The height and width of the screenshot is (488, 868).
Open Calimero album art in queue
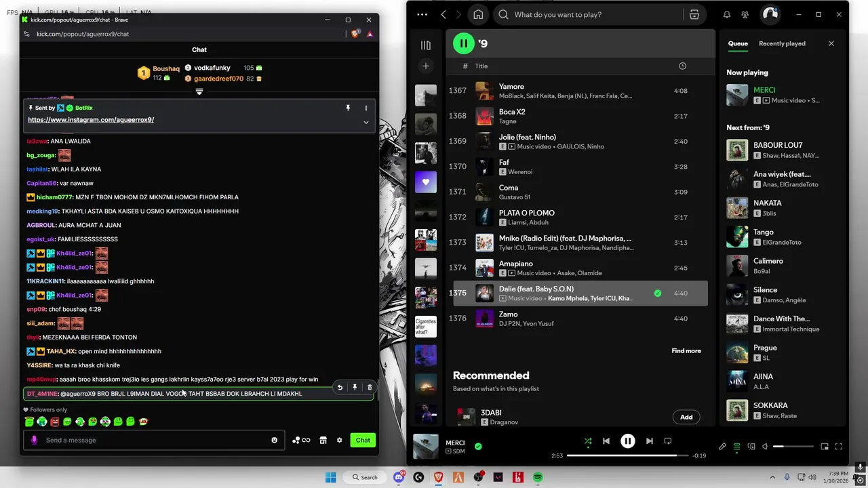pyautogui.click(x=737, y=266)
